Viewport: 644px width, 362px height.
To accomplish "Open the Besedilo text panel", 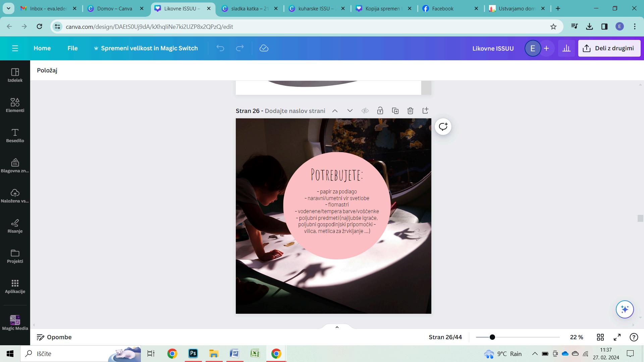I will 15,135.
